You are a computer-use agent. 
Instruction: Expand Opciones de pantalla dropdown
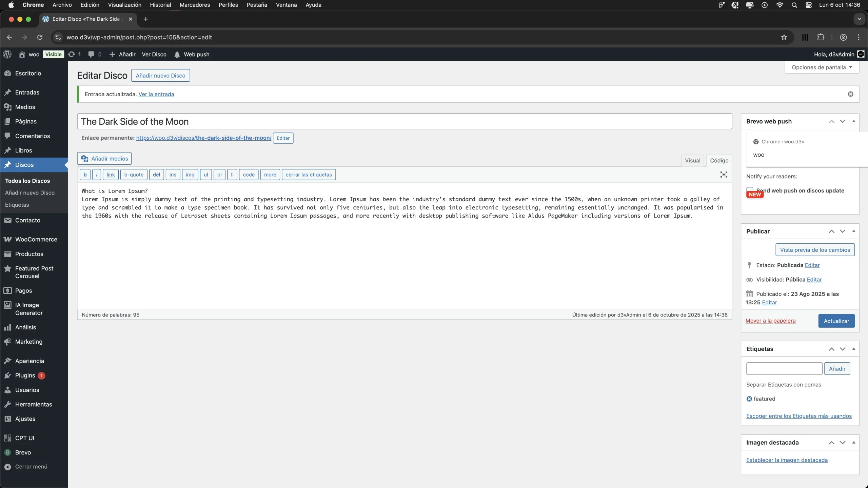[822, 67]
